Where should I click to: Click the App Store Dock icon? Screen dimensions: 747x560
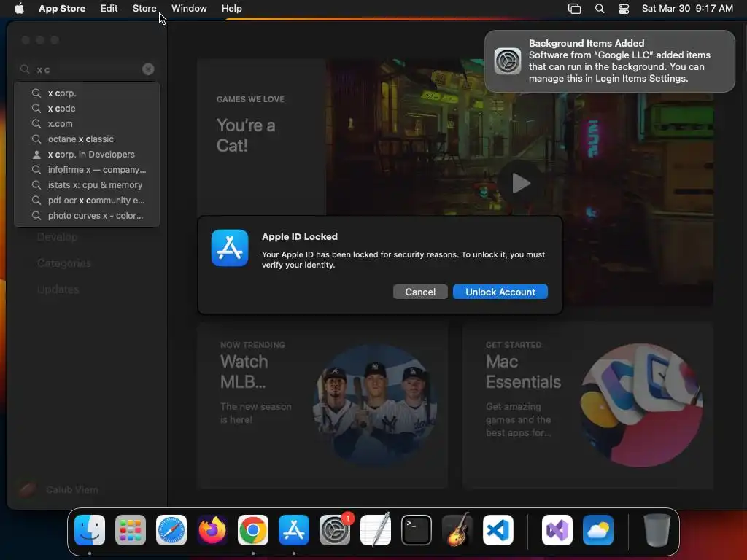tap(294, 530)
